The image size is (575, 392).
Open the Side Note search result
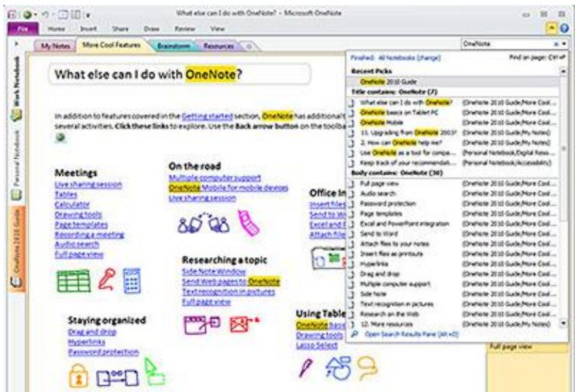click(x=453, y=293)
